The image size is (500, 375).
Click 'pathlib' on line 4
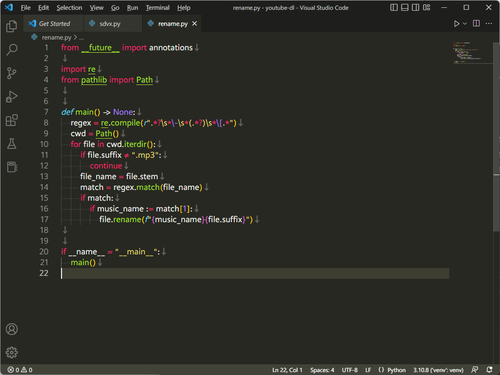click(94, 80)
